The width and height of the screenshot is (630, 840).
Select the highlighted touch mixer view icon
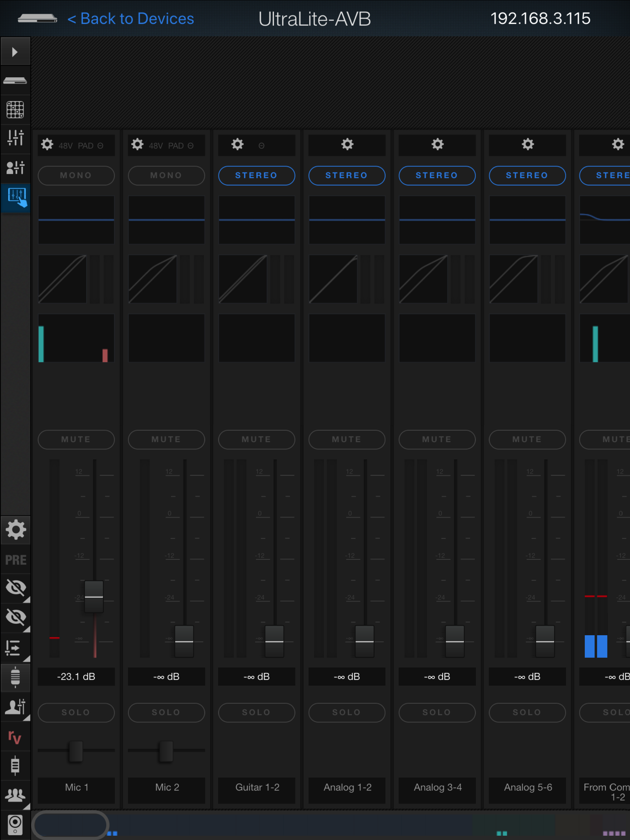point(15,197)
